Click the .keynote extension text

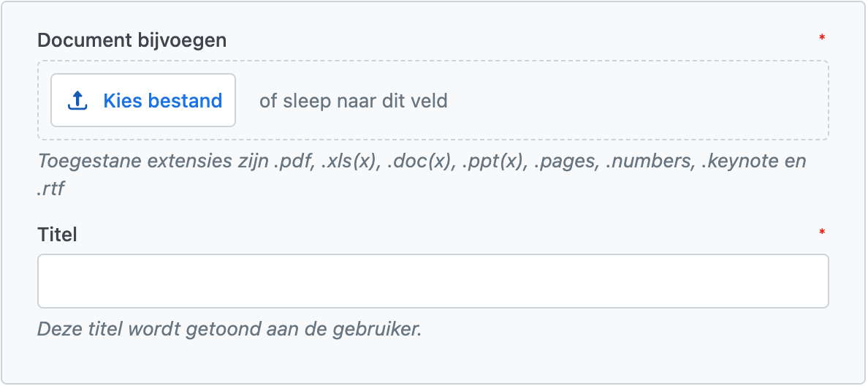click(x=738, y=161)
